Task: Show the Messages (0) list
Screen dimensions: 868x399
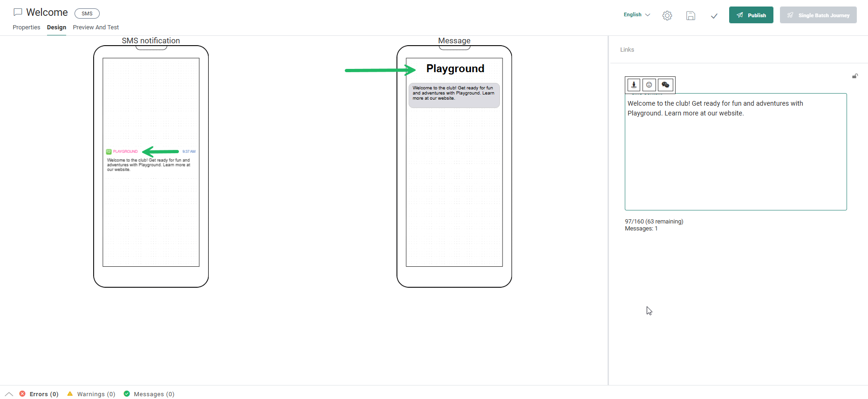Action: [x=154, y=394]
